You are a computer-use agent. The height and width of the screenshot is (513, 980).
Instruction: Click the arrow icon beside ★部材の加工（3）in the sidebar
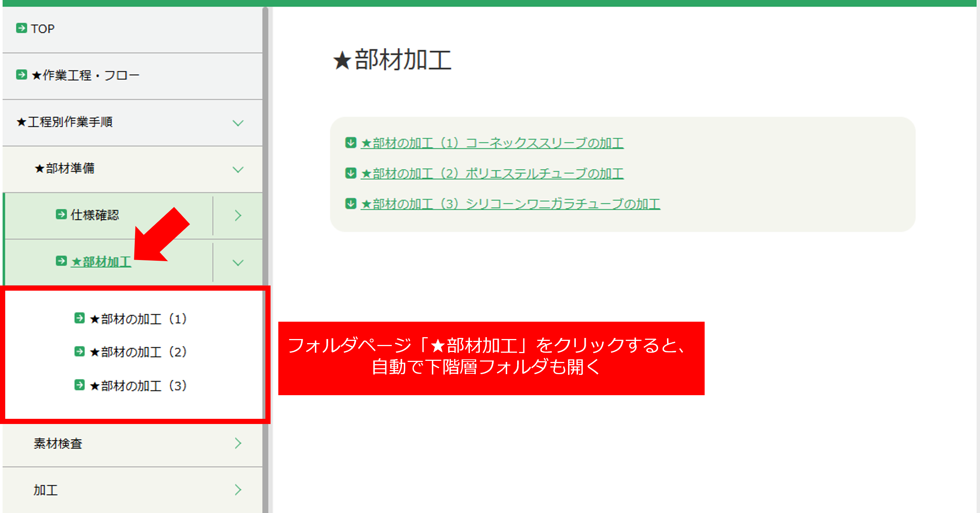79,385
